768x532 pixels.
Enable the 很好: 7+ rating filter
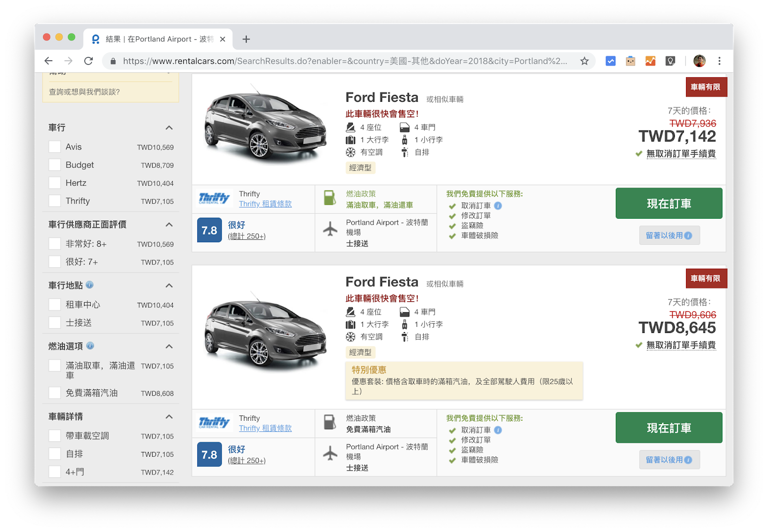[55, 262]
